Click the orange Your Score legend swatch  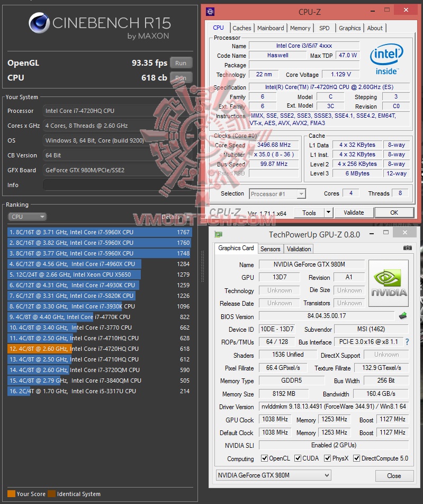(11, 494)
